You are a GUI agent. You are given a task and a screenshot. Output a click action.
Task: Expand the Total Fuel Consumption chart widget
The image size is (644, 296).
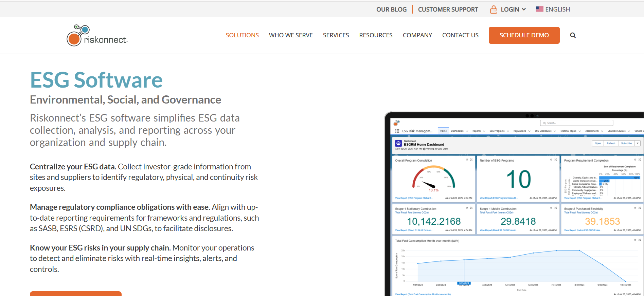[x=640, y=240]
